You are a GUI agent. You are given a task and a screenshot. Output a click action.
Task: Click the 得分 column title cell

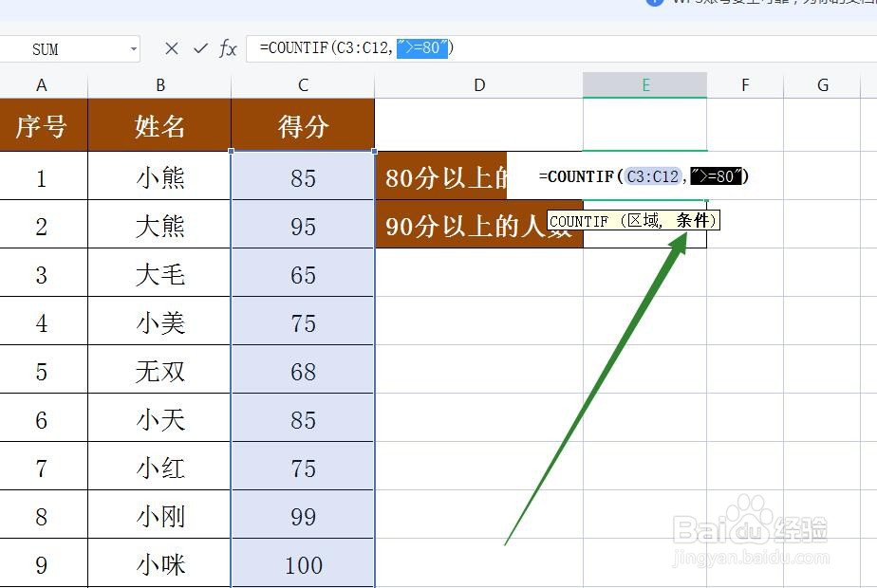pos(302,124)
